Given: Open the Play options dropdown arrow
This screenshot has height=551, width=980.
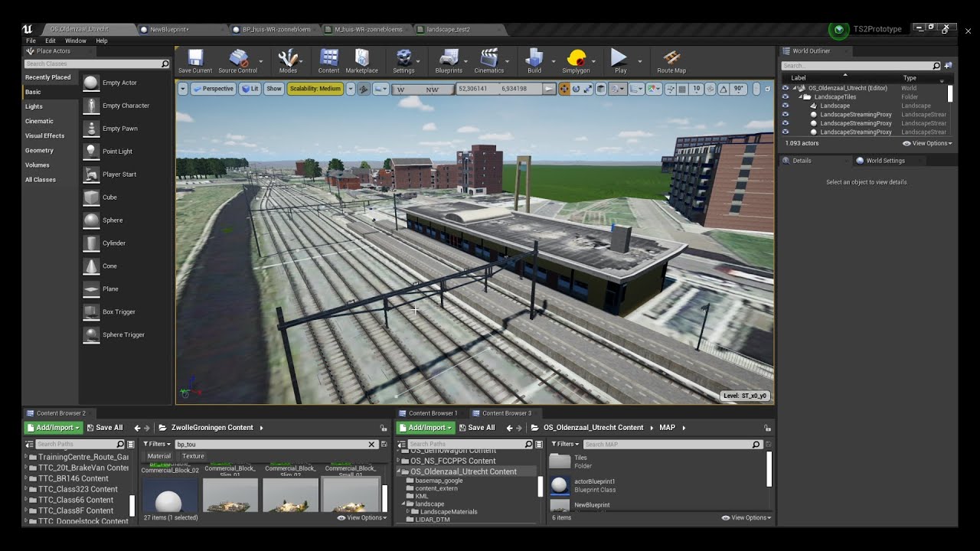Looking at the screenshot, I should (x=640, y=60).
